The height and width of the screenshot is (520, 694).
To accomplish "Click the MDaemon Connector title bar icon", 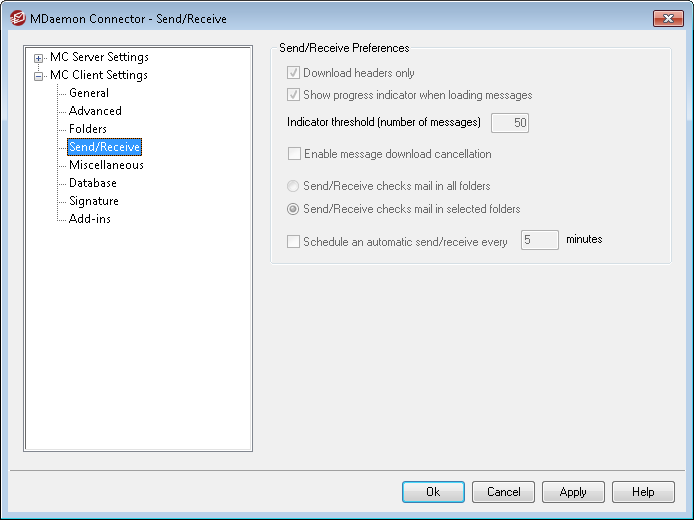I will pos(17,18).
